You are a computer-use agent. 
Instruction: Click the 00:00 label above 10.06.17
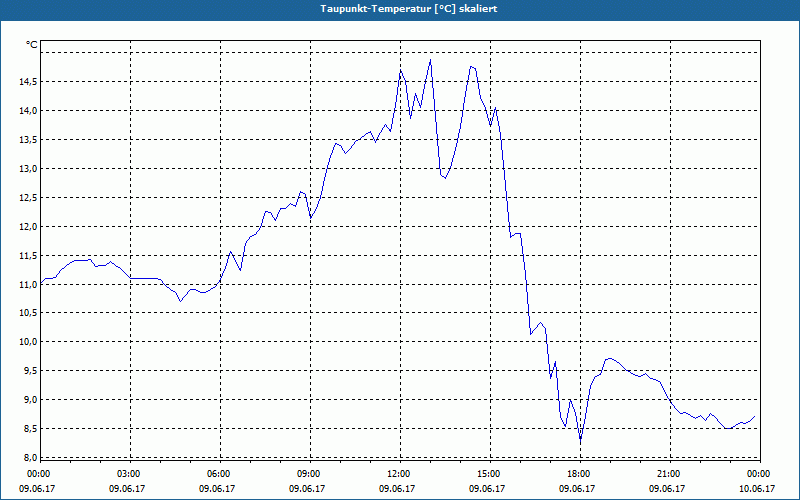[x=760, y=474]
